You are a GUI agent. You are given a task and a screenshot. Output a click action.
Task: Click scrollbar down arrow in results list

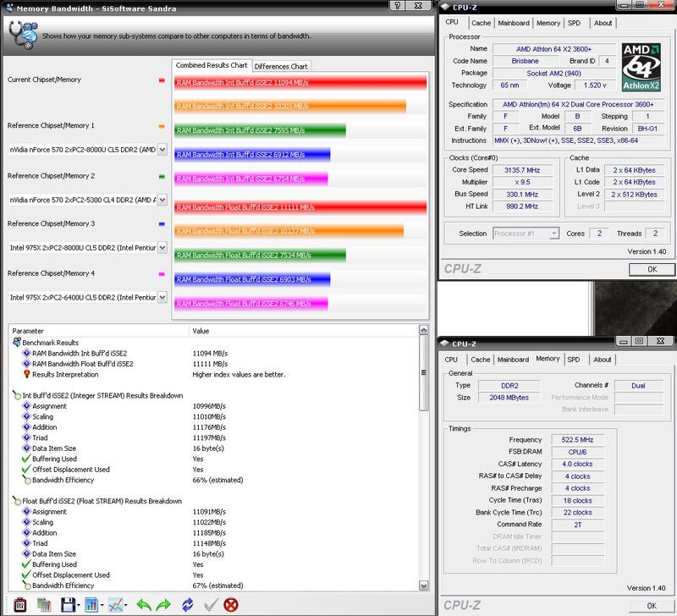click(x=423, y=585)
